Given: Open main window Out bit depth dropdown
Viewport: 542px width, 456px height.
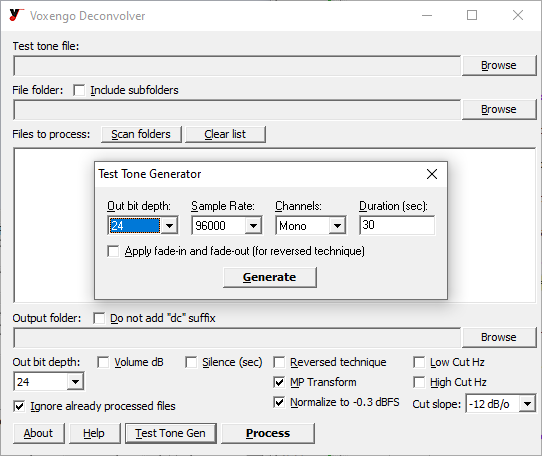Looking at the screenshot, I should click(75, 382).
